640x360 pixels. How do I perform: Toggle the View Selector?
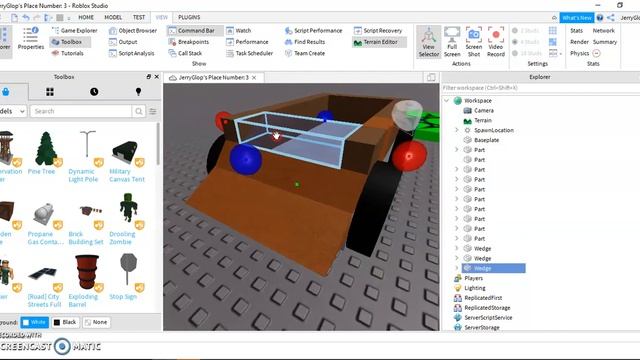pyautogui.click(x=429, y=42)
